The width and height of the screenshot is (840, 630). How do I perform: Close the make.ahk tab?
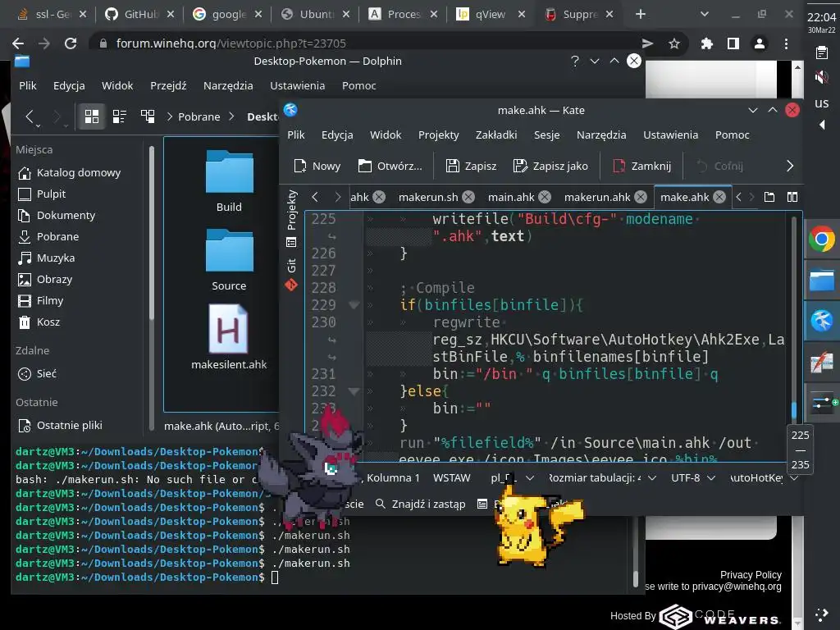(719, 197)
